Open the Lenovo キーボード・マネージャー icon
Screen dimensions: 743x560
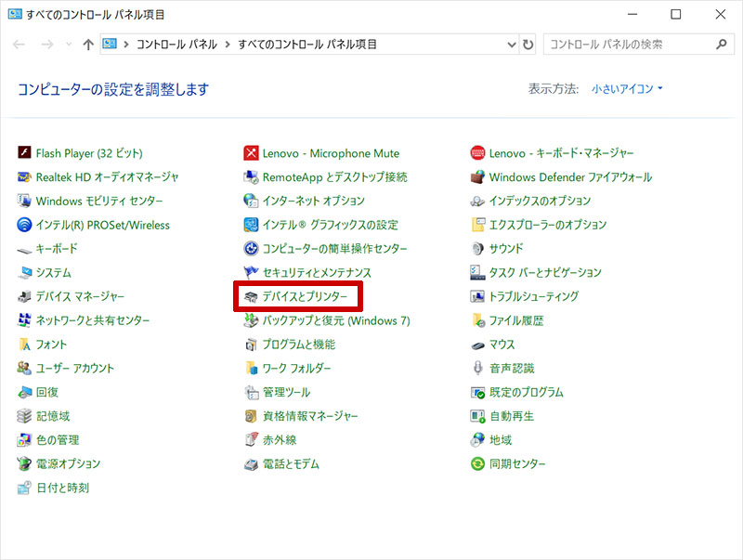(x=477, y=152)
